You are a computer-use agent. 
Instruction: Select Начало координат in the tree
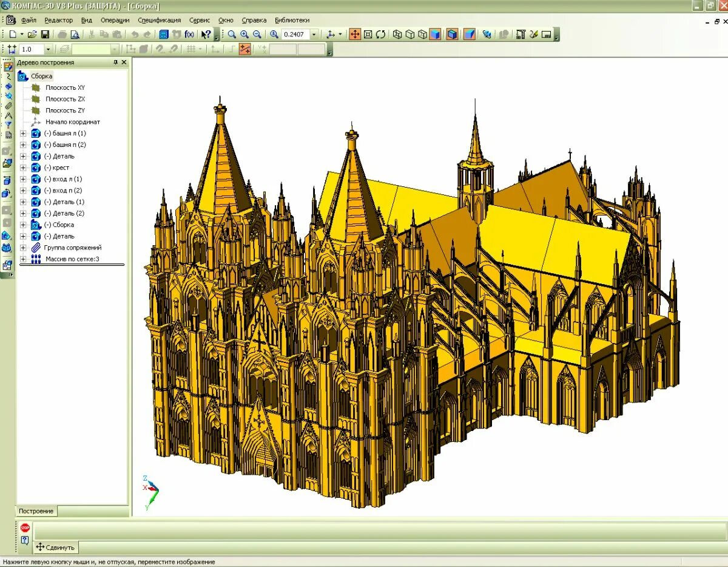click(x=72, y=122)
